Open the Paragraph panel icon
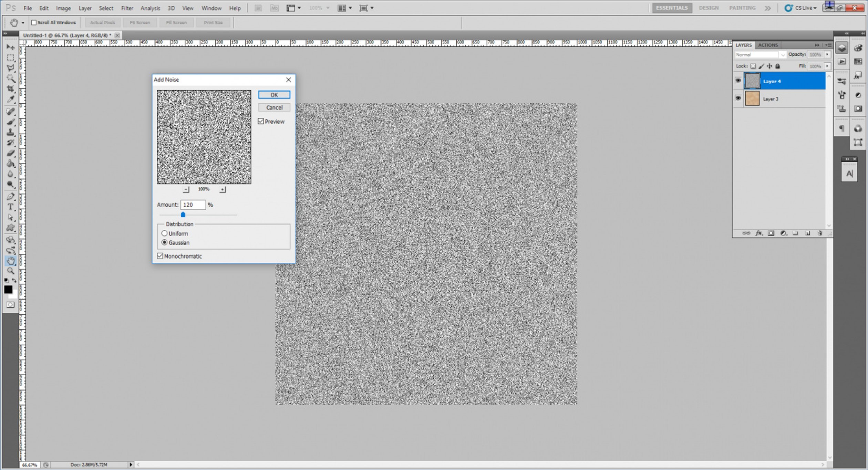The height and width of the screenshot is (470, 868). tap(841, 129)
